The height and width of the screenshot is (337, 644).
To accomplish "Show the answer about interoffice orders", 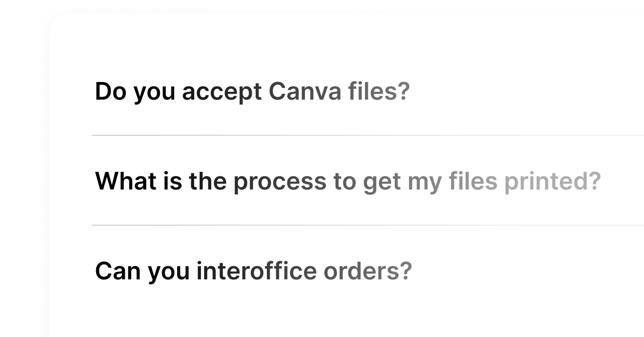I will click(x=253, y=271).
